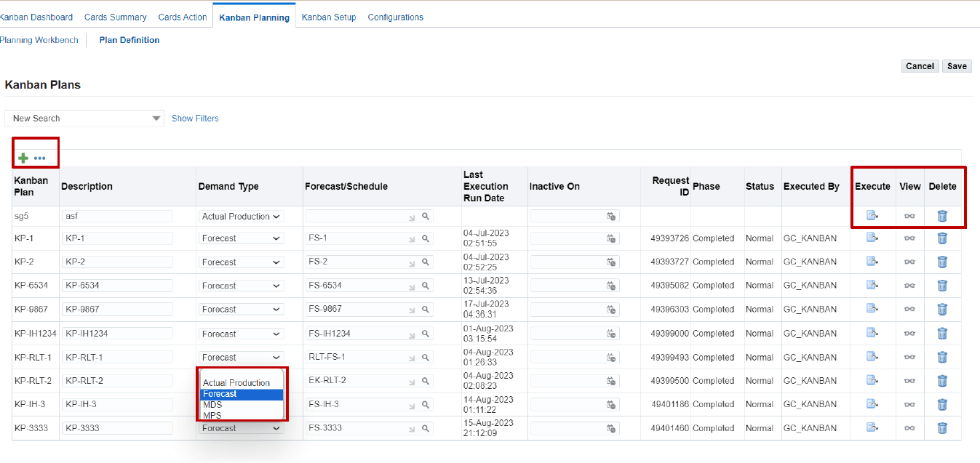Execute the KP-IH1234 plan
The width and height of the screenshot is (980, 463).
coord(872,333)
